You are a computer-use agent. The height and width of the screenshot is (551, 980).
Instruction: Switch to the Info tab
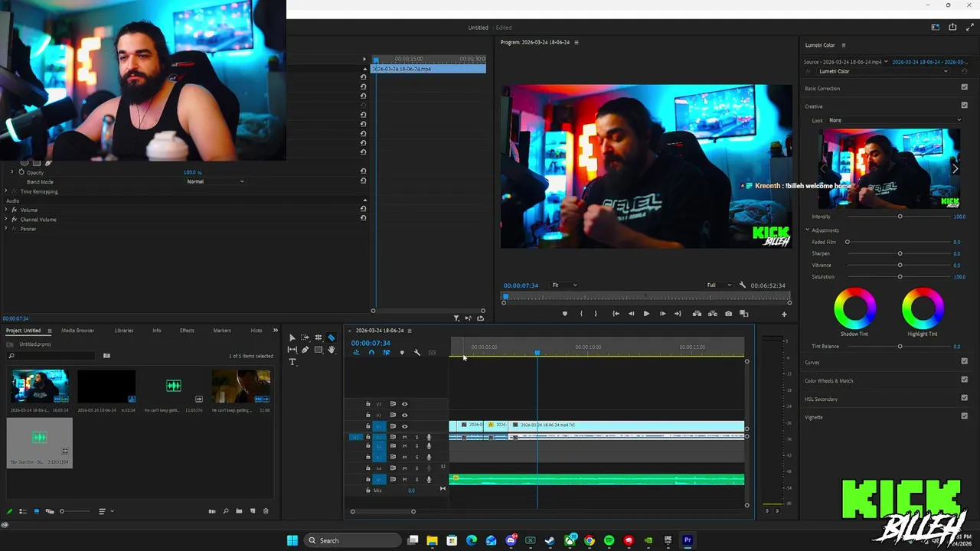(156, 331)
